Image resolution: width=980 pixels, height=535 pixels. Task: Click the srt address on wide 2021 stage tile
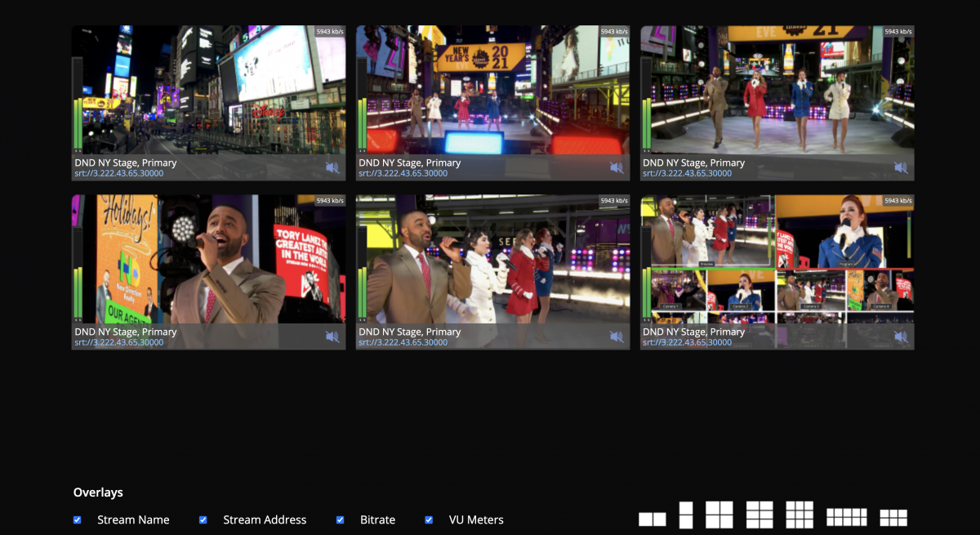403,173
